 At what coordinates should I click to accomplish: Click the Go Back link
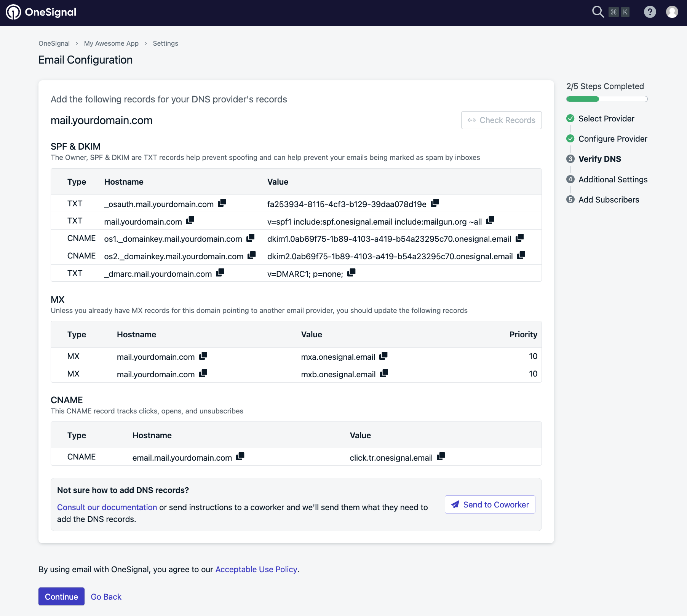106,597
